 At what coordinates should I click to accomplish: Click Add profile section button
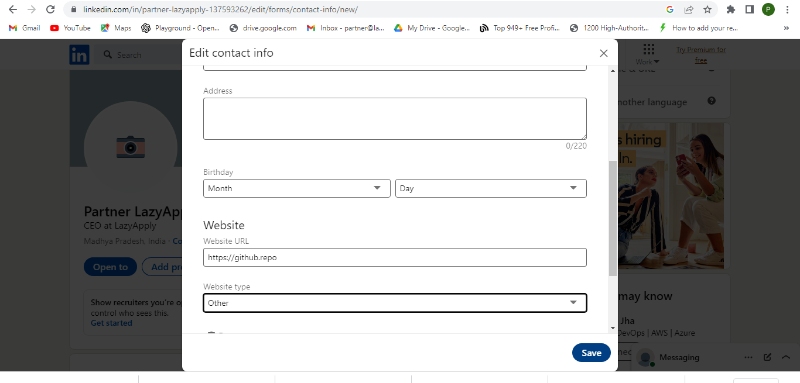[162, 267]
